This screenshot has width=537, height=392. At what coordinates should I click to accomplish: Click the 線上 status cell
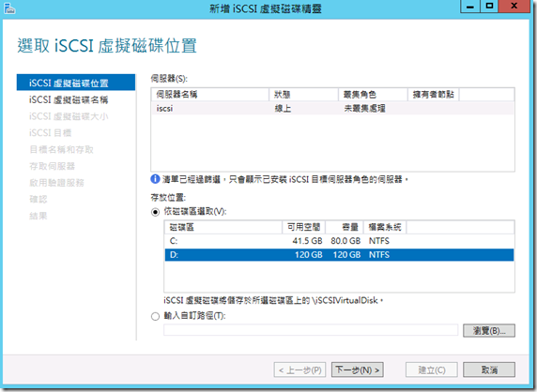point(283,109)
